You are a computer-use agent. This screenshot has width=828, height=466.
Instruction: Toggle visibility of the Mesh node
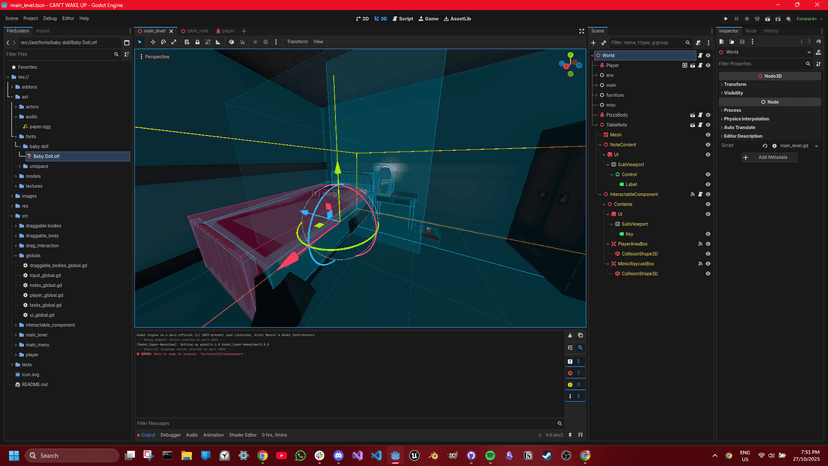(x=708, y=135)
